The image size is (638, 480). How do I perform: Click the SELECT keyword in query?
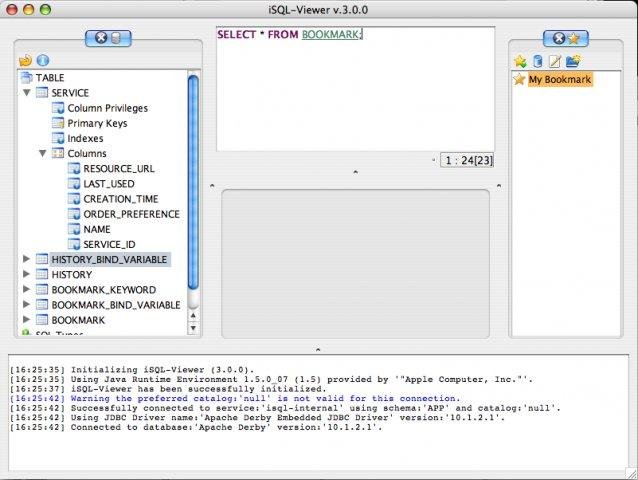pos(236,35)
